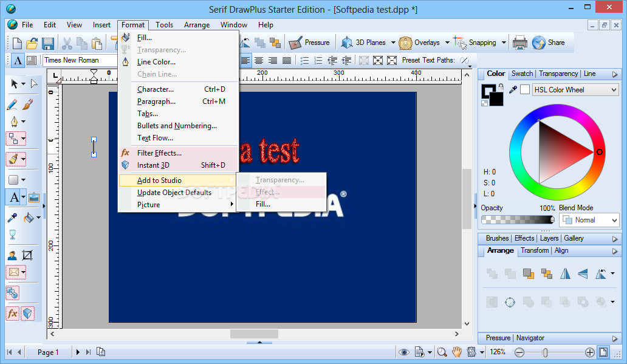
Task: Expand the 3D Planes dropdown arrow
Action: [393, 43]
